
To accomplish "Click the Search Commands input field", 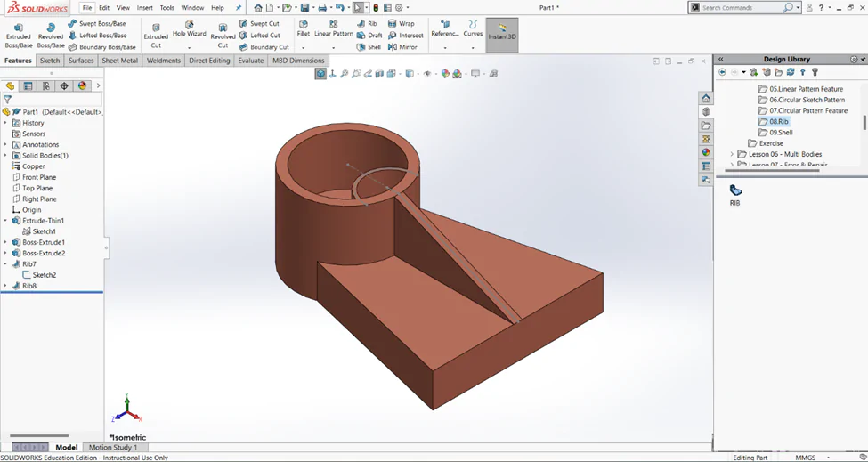I will pos(740,8).
